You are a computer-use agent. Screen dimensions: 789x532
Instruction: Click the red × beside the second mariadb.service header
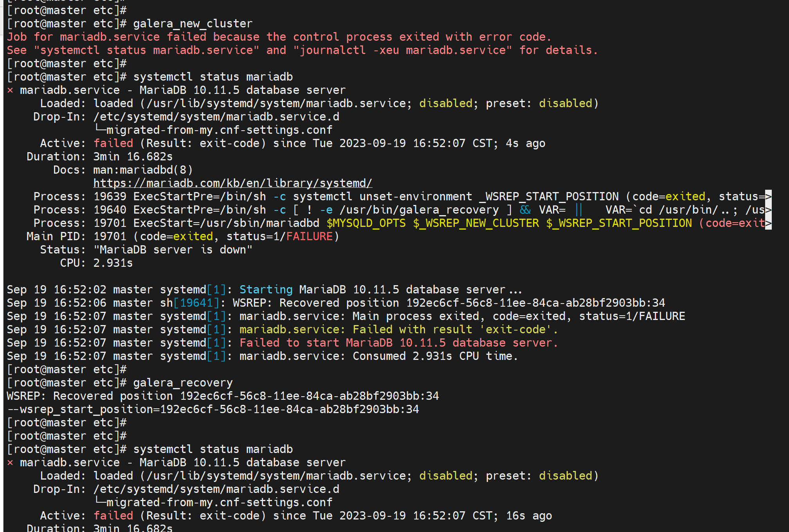[10, 463]
